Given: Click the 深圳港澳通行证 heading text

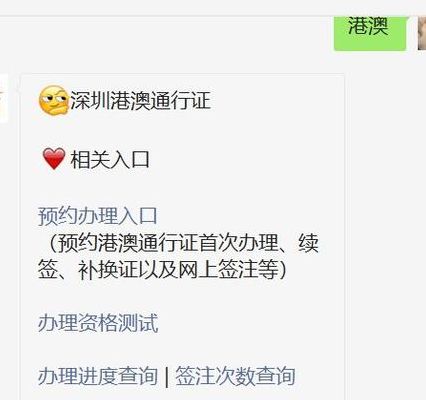Looking at the screenshot, I should 140,100.
